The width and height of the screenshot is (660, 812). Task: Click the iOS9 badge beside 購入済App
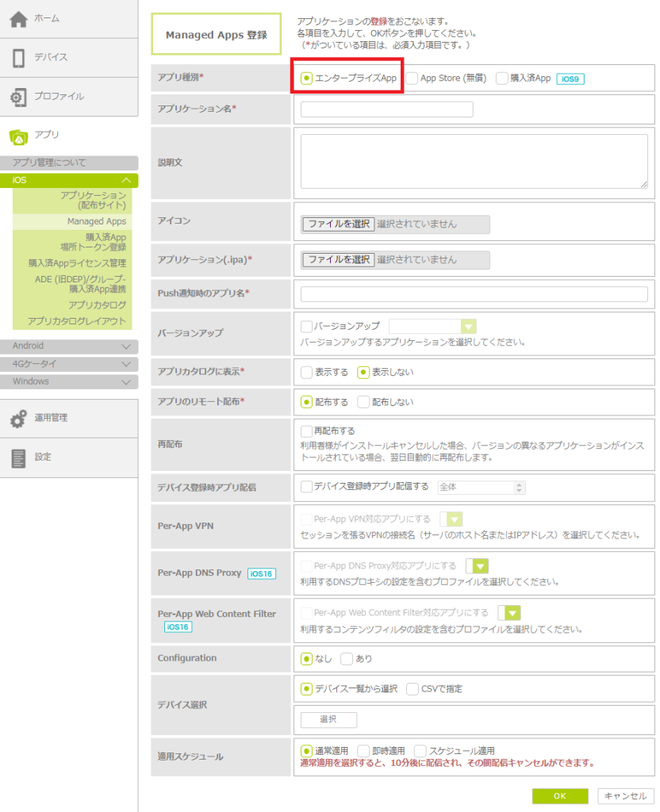[571, 79]
